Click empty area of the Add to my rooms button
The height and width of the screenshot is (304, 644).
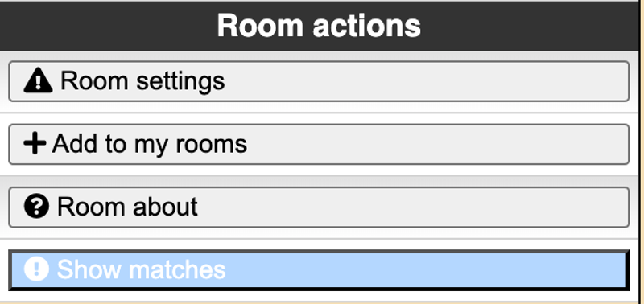click(x=438, y=144)
